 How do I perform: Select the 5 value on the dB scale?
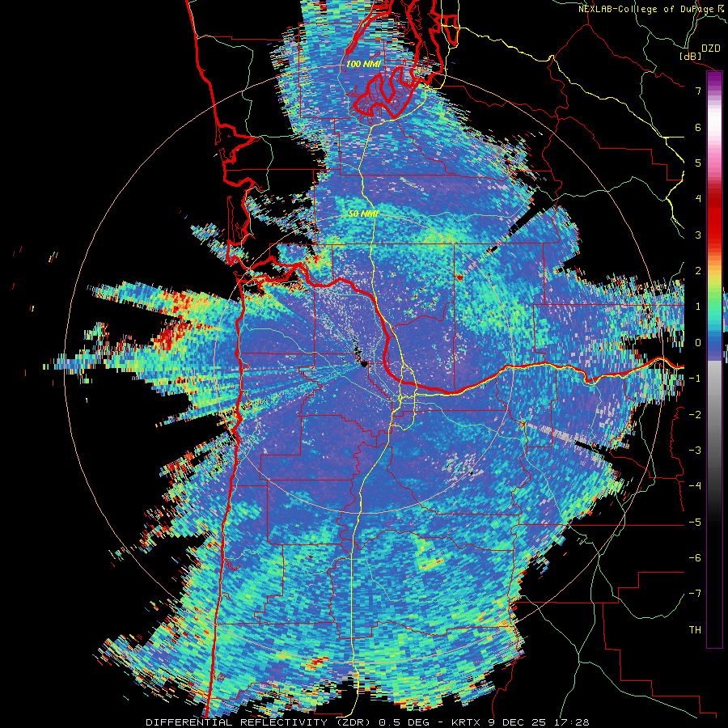(698, 163)
